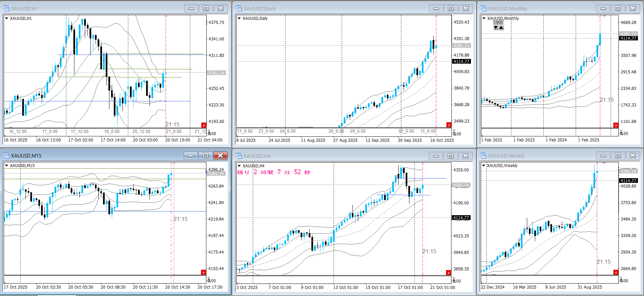Expand the XAUUSD,Weekly one-click trading triangle
Viewport: 644px width, 296px height.
(x=484, y=166)
